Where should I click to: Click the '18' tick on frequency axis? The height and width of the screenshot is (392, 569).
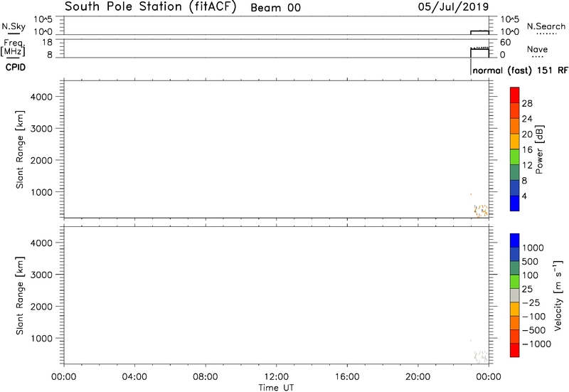(x=47, y=42)
